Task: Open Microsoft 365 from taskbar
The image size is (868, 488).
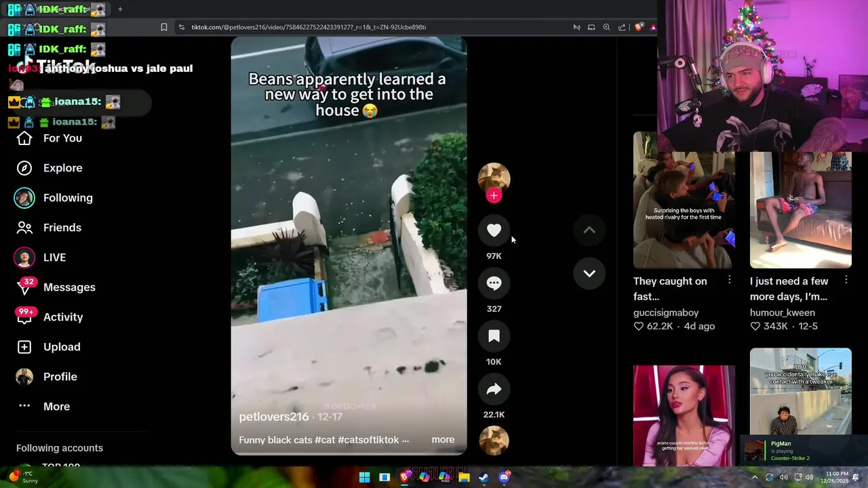Action: pyautogui.click(x=444, y=477)
